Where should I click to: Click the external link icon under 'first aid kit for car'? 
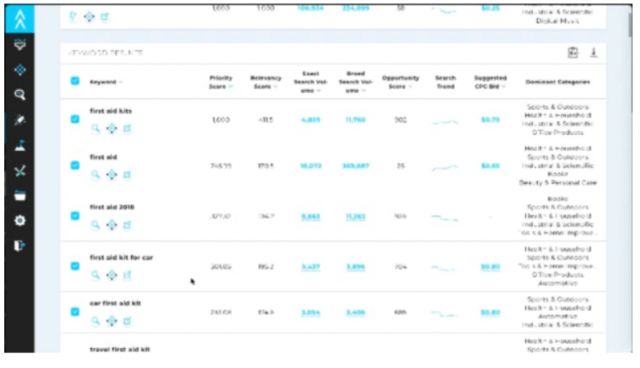127,275
